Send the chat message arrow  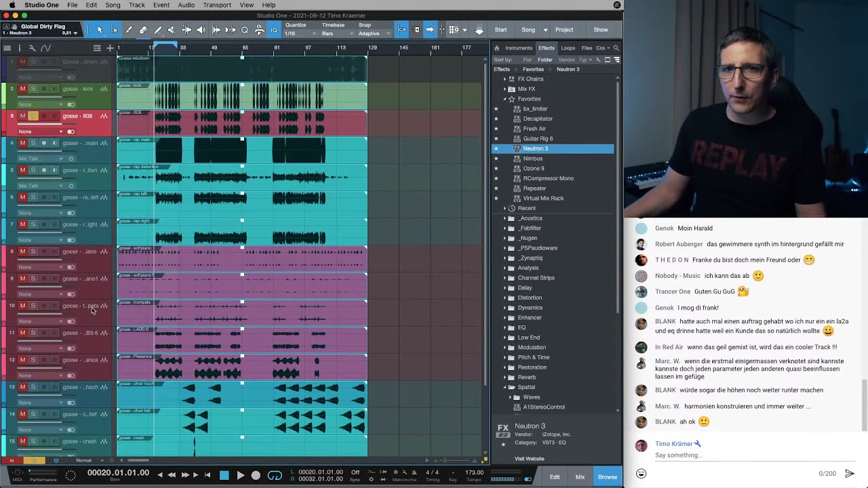[x=850, y=473]
